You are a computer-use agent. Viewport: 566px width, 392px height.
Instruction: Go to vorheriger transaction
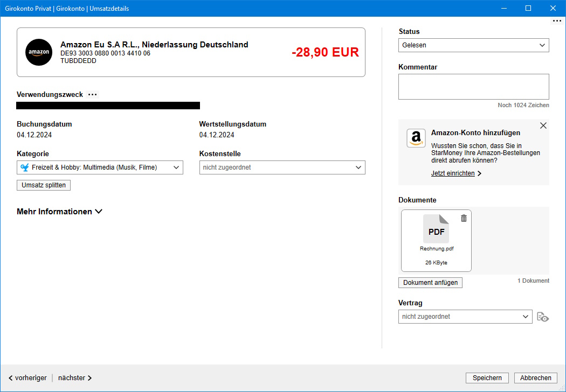(x=28, y=378)
